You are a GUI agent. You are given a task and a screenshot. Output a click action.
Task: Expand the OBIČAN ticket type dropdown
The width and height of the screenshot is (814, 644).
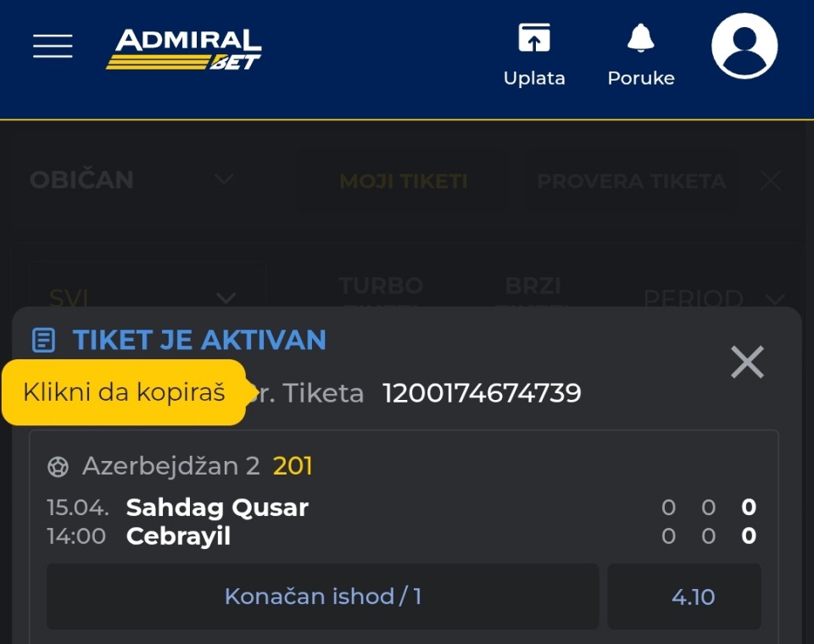coord(131,180)
